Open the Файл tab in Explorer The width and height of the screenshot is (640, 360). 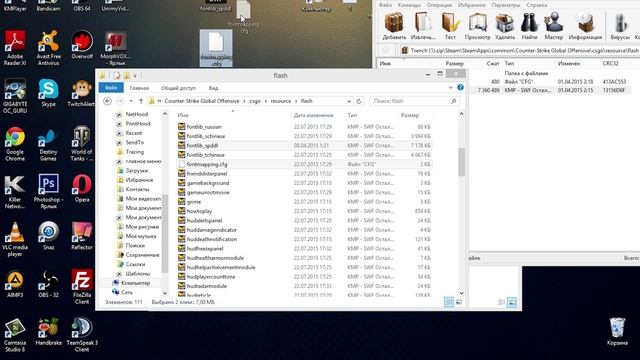coord(111,88)
